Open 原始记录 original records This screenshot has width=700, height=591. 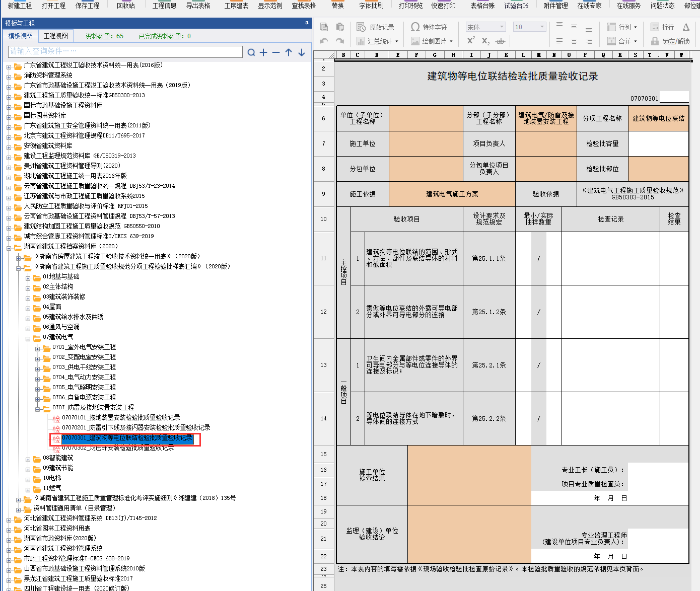point(376,27)
